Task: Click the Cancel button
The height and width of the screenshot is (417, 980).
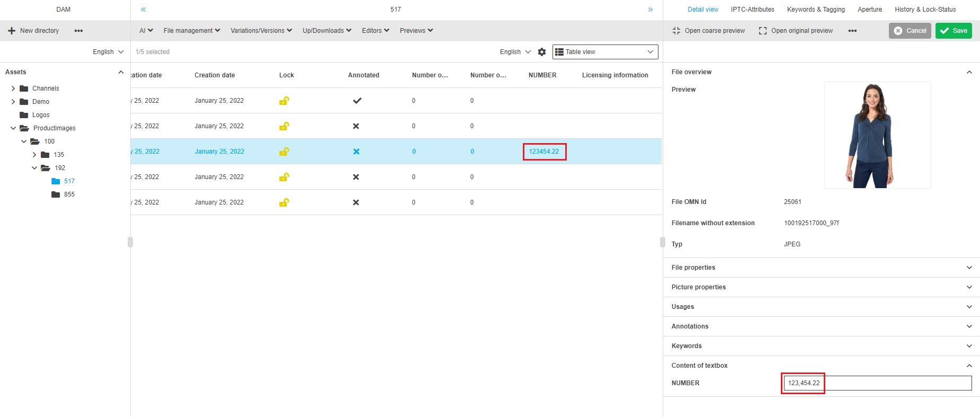Action: [910, 31]
